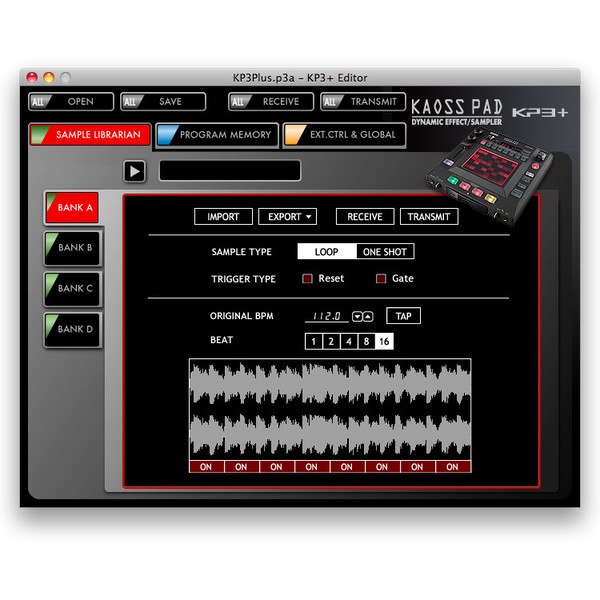600x600 pixels.
Task: Toggle the sixth ON slice button
Action: point(382,467)
